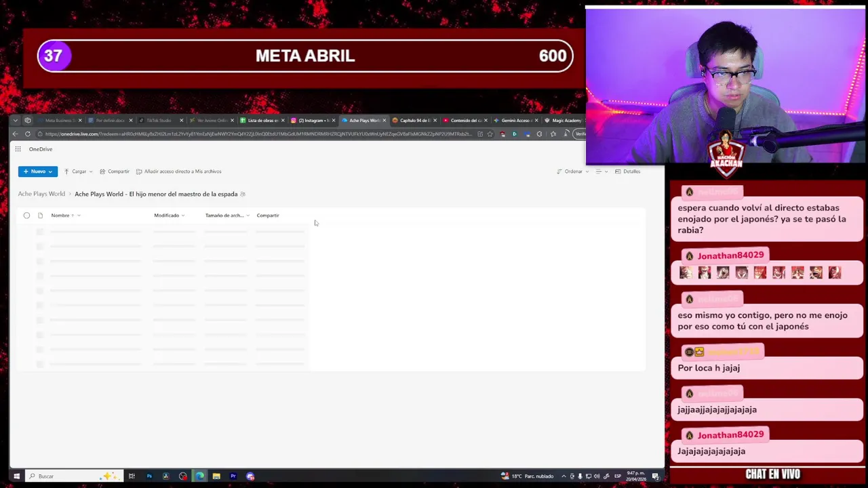Open the browser workspaces icon
Screen dimensions: 868x488
[28, 121]
